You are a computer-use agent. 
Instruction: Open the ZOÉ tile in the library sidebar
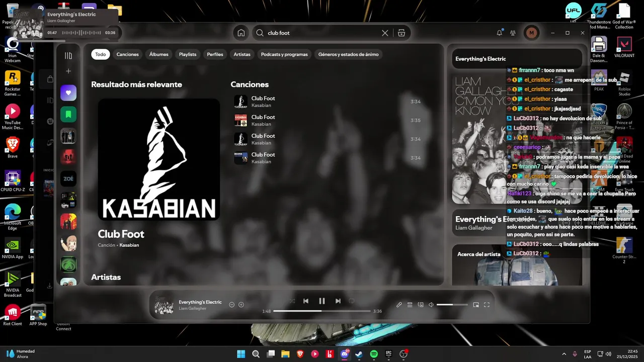point(68,178)
